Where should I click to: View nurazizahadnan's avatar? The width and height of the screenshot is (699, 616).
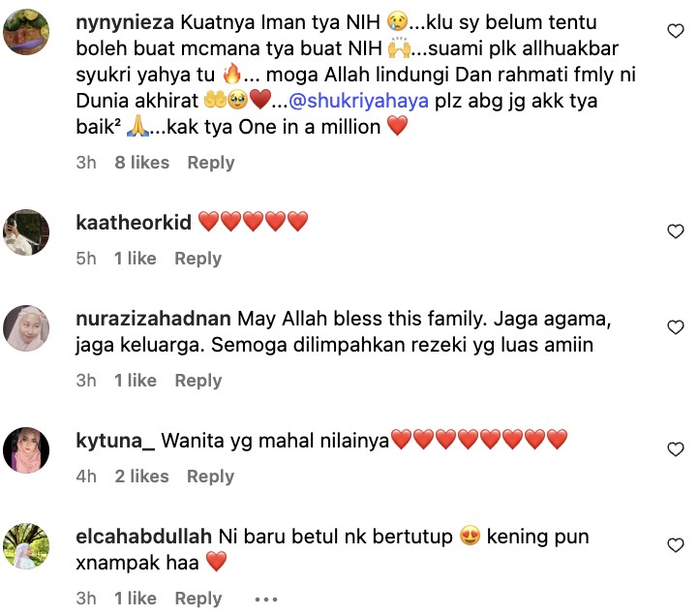tap(26, 329)
